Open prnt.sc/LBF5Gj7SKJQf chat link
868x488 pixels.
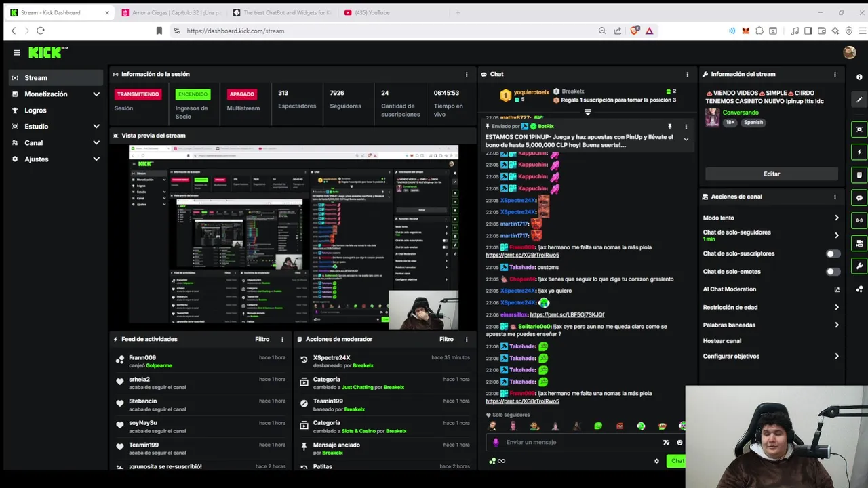click(567, 315)
